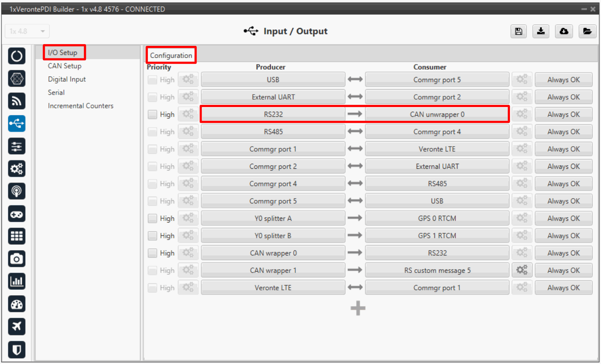Open the Serial section in the side menu
This screenshot has width=601, height=364.
point(56,92)
